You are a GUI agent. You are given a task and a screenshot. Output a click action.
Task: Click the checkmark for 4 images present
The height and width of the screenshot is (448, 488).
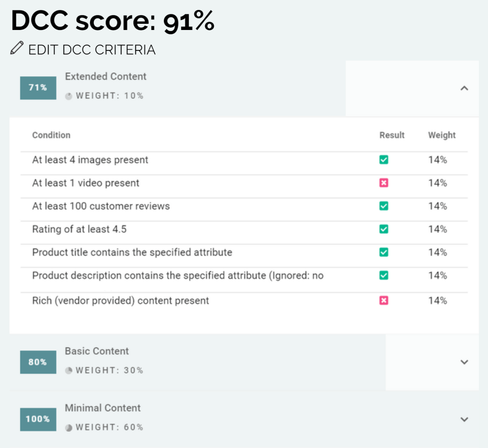pos(384,160)
